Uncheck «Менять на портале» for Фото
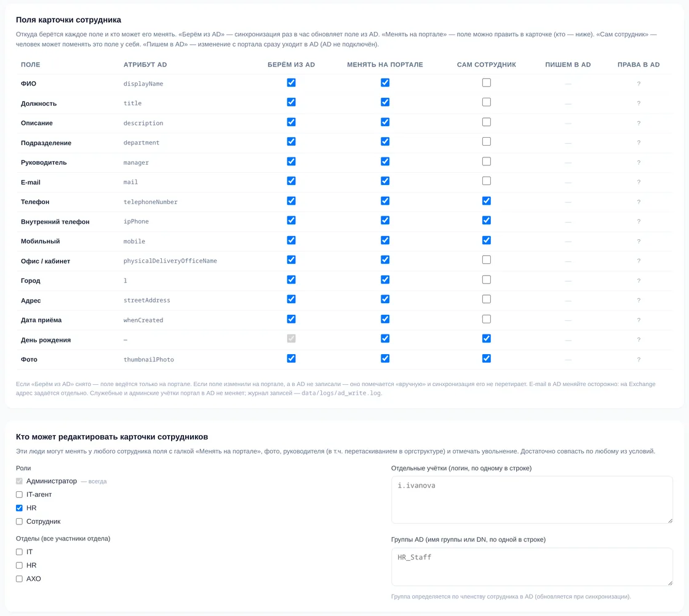The height and width of the screenshot is (616, 689). pyautogui.click(x=385, y=358)
